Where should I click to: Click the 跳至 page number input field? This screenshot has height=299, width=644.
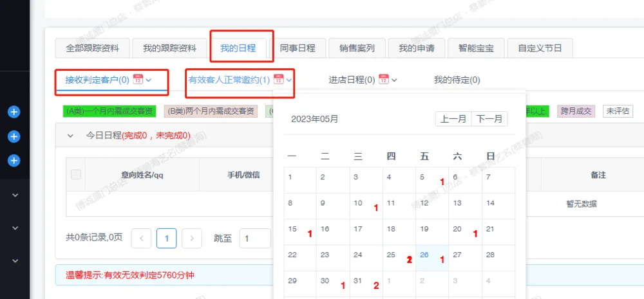254,239
